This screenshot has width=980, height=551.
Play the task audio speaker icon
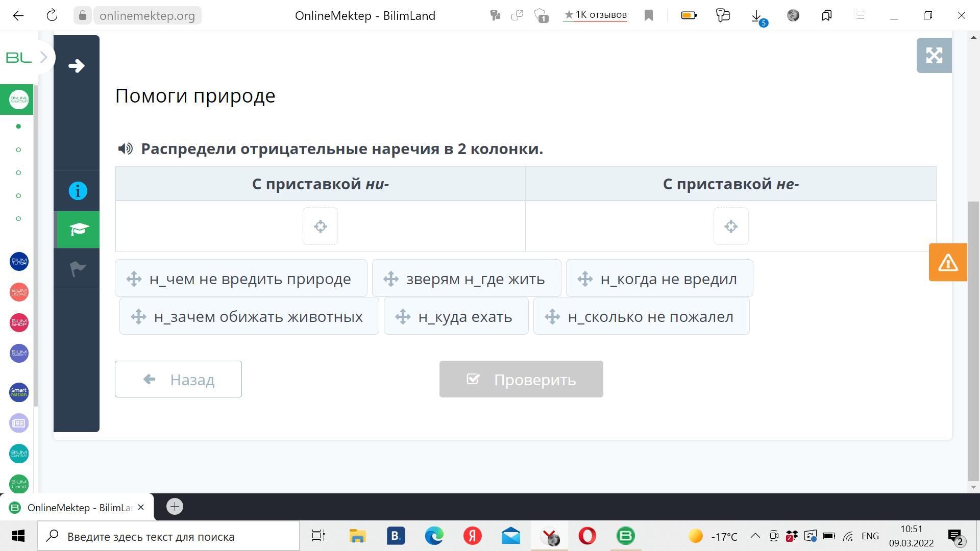pos(125,148)
